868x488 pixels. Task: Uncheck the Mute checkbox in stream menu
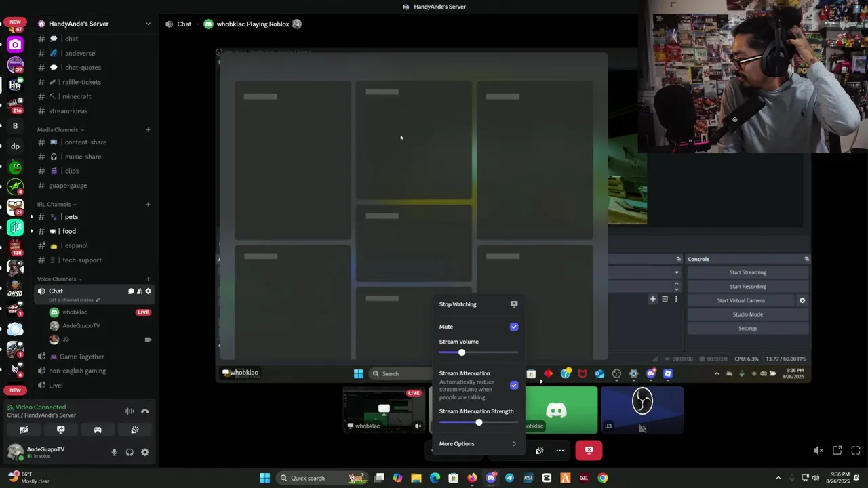click(514, 327)
